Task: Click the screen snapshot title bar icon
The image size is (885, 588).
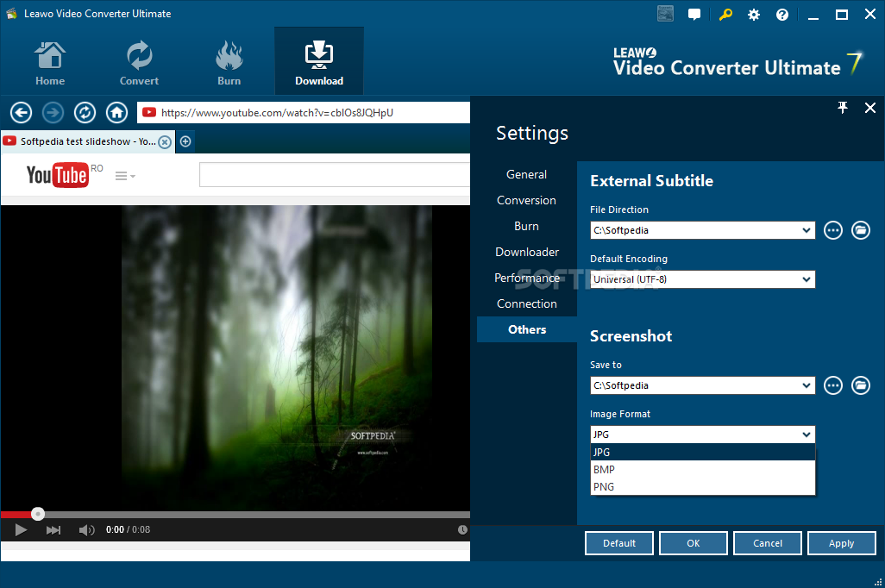Action: [665, 14]
